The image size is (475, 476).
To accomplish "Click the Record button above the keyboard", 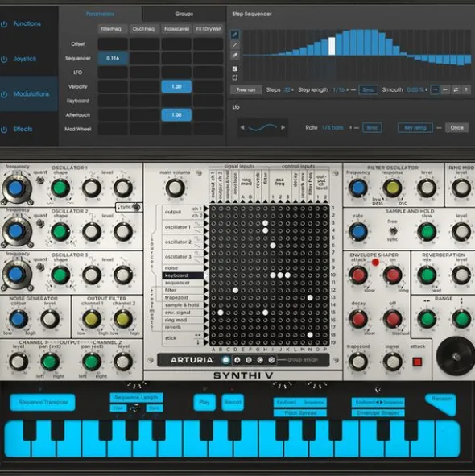I will point(233,403).
